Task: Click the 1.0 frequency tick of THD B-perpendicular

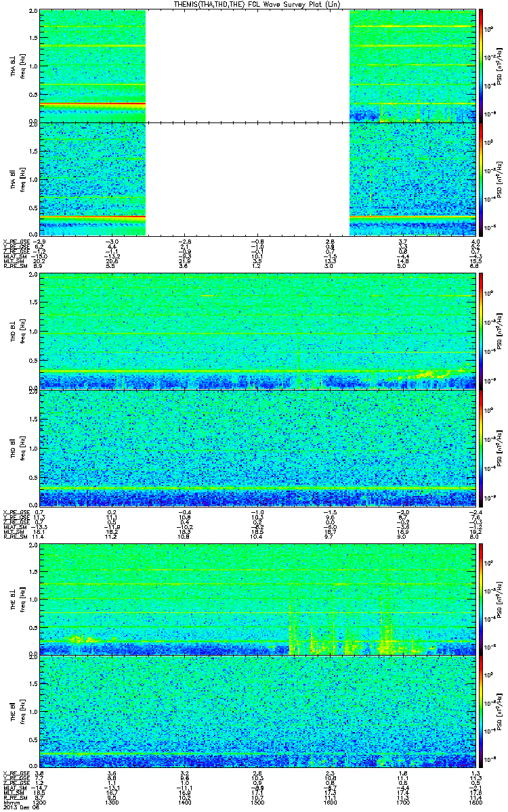Action: 33,332
